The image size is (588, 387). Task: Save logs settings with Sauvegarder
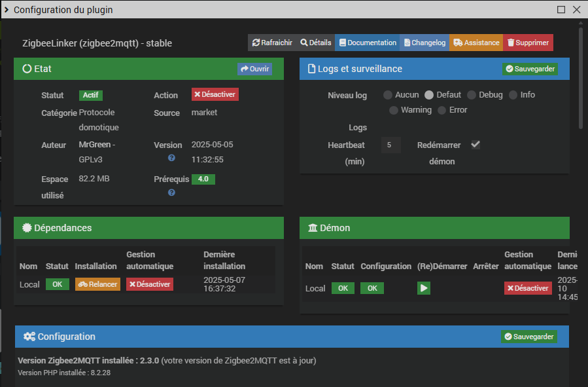530,69
